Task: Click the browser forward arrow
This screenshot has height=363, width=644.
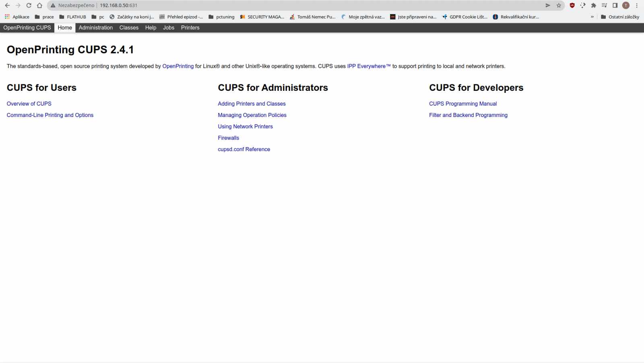Action: click(x=18, y=5)
